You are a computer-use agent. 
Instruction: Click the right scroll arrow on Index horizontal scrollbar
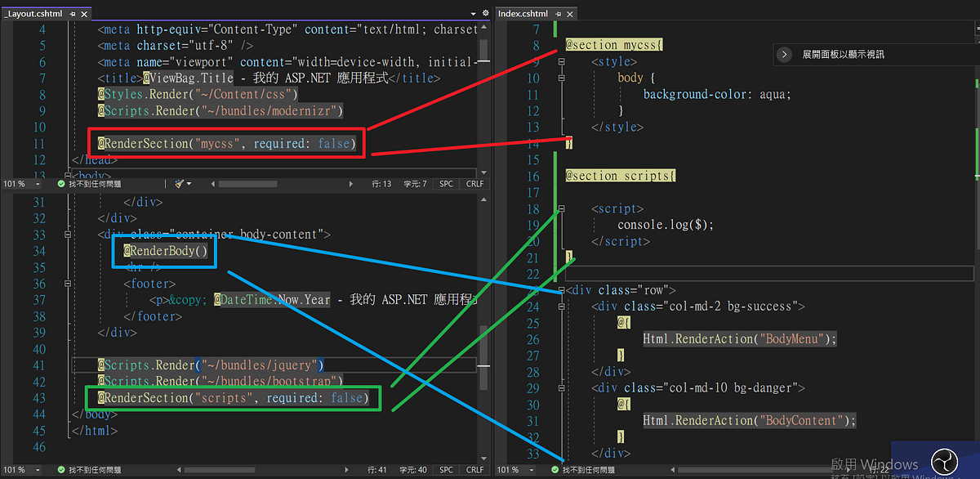pyautogui.click(x=849, y=470)
